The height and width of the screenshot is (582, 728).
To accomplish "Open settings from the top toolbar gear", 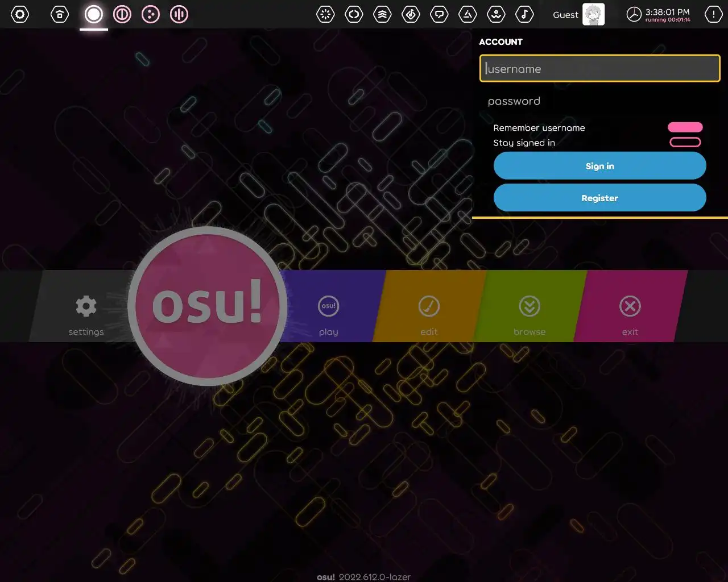I will pyautogui.click(x=20, y=14).
